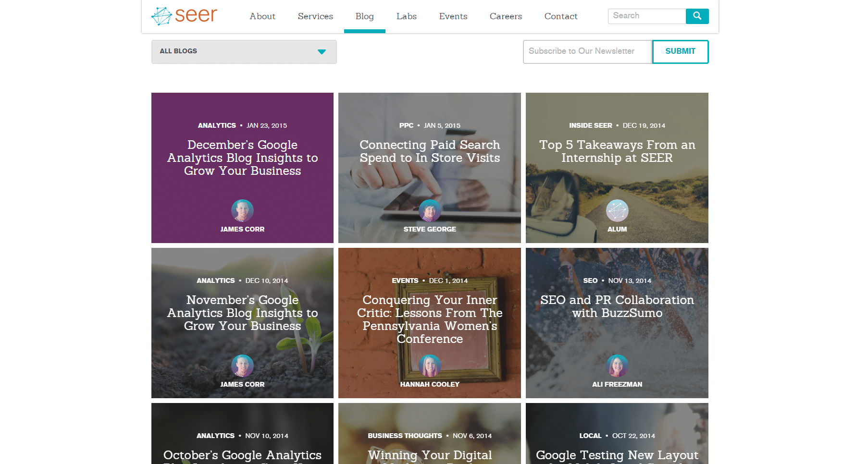Click the DEC 19, 2014 date

[x=644, y=125]
